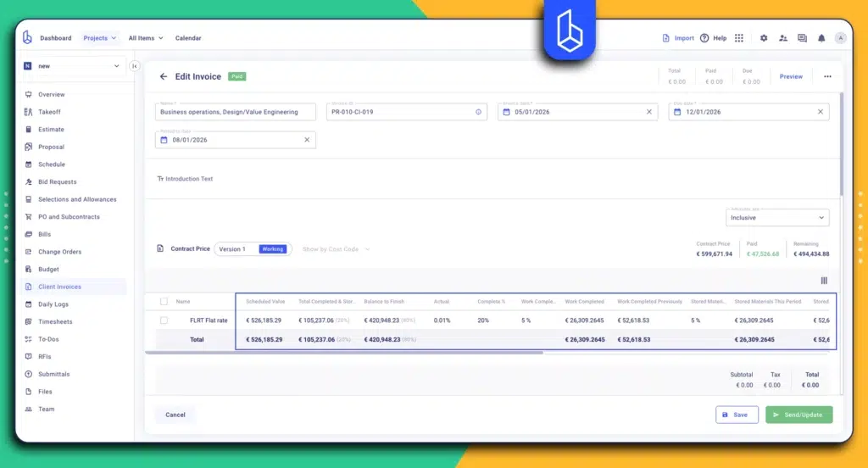This screenshot has width=868, height=468.
Task: Open the apps grid icon
Action: click(x=739, y=38)
